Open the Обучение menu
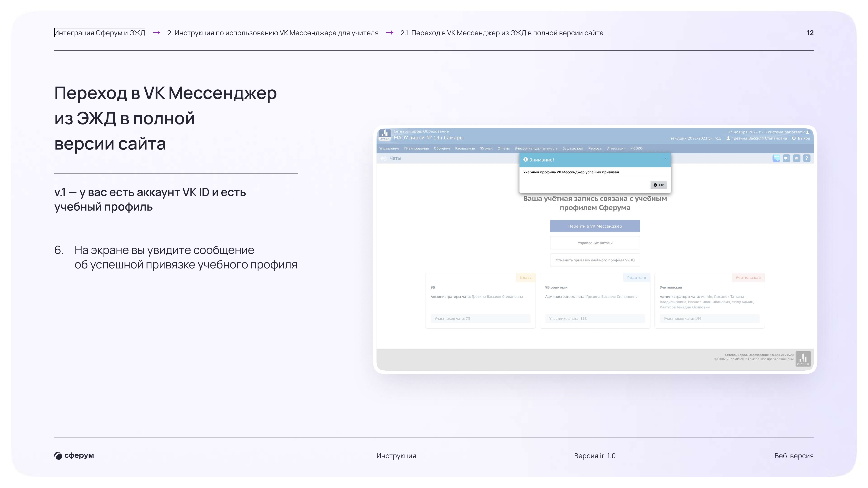This screenshot has height=488, width=868. [442, 149]
